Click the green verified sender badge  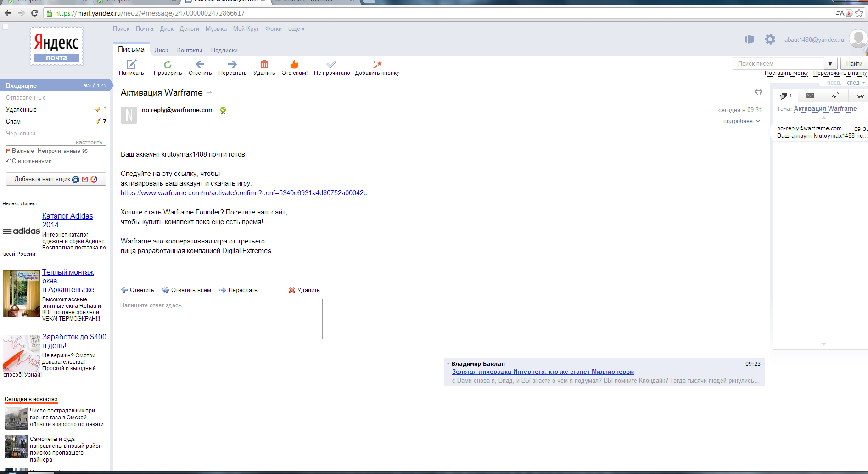[223, 111]
